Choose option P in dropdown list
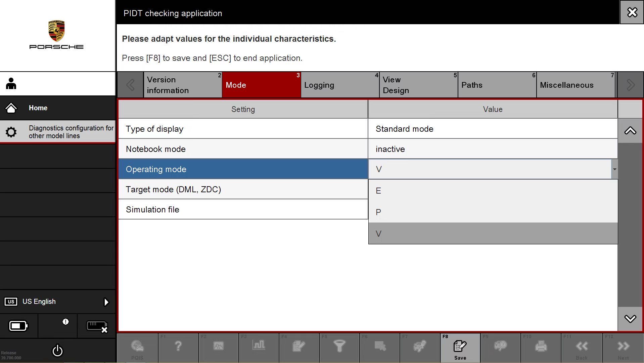Screen dimensions: 644x363 pyautogui.click(x=493, y=212)
